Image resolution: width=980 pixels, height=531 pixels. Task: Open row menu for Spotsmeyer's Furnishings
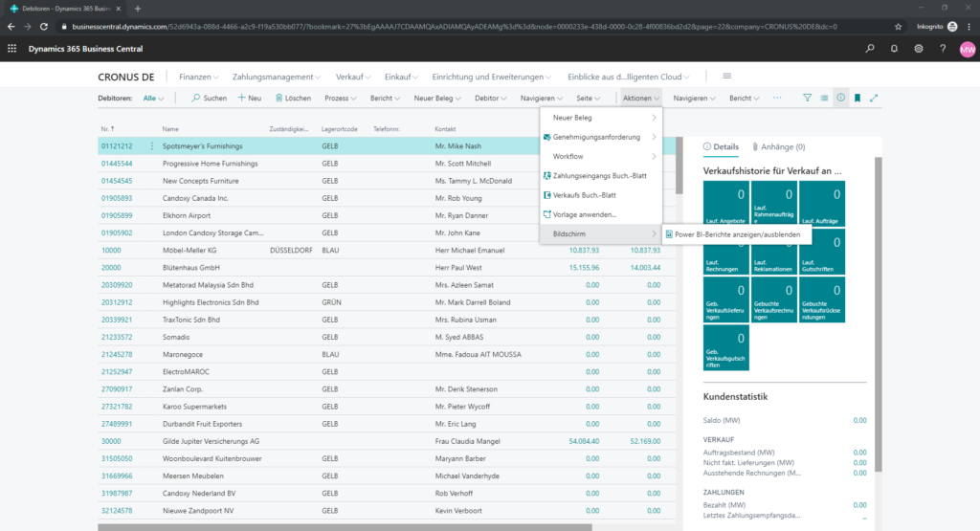[x=152, y=146]
